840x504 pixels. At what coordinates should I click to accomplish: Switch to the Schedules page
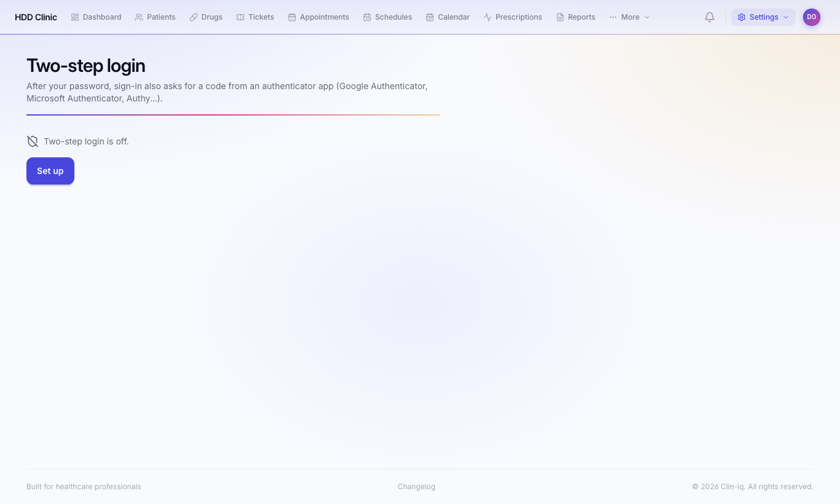tap(387, 17)
